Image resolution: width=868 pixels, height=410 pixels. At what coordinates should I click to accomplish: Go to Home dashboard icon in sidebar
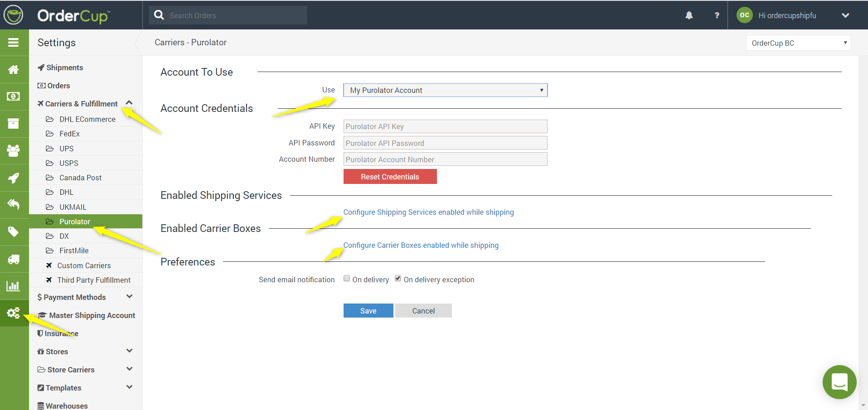[14, 69]
